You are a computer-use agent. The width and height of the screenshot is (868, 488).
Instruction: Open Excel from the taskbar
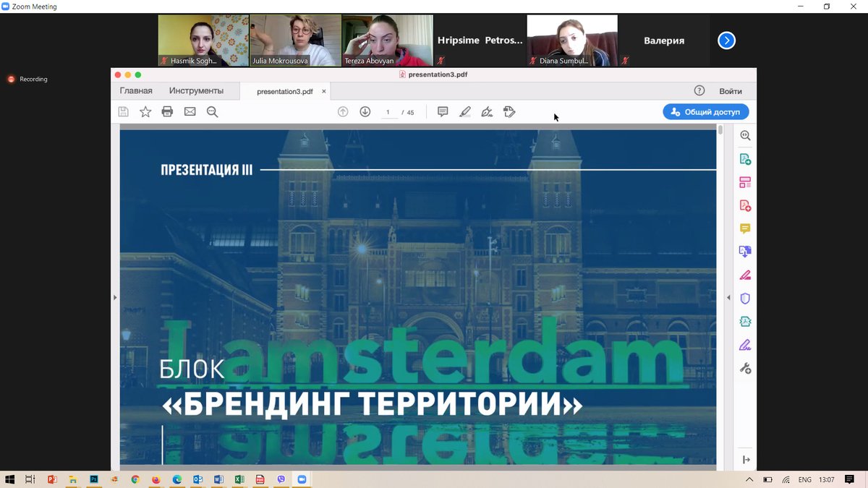[240, 479]
